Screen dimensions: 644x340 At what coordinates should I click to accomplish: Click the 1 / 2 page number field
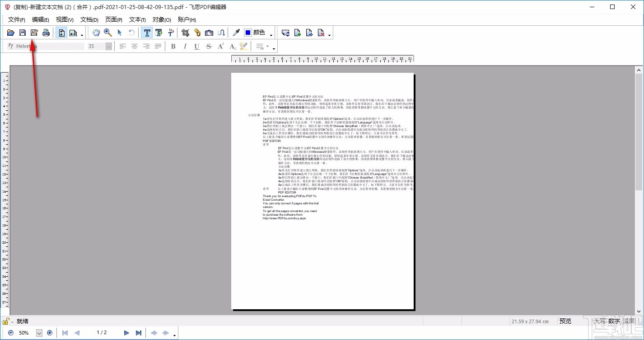click(x=102, y=333)
